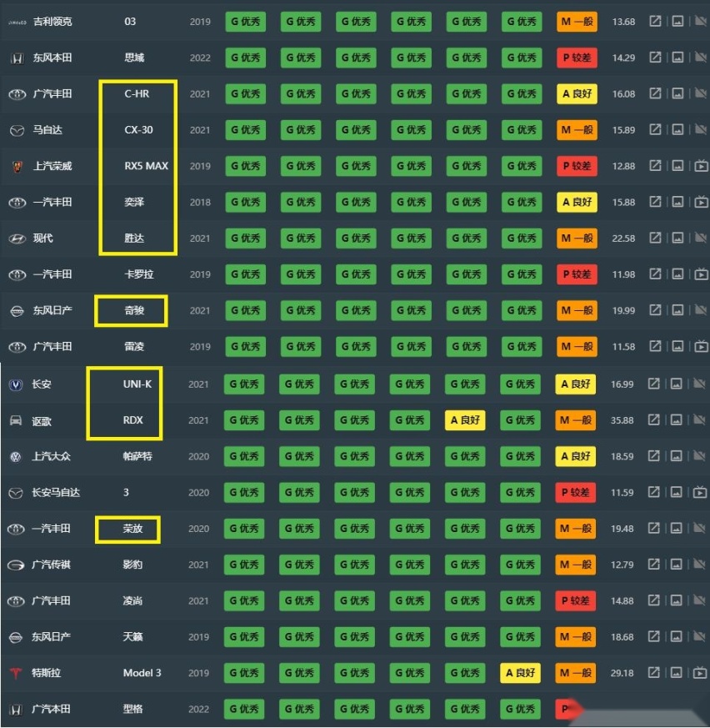View the image icon for 马自达 CX-30
The height and width of the screenshot is (728, 710).
[x=677, y=129]
